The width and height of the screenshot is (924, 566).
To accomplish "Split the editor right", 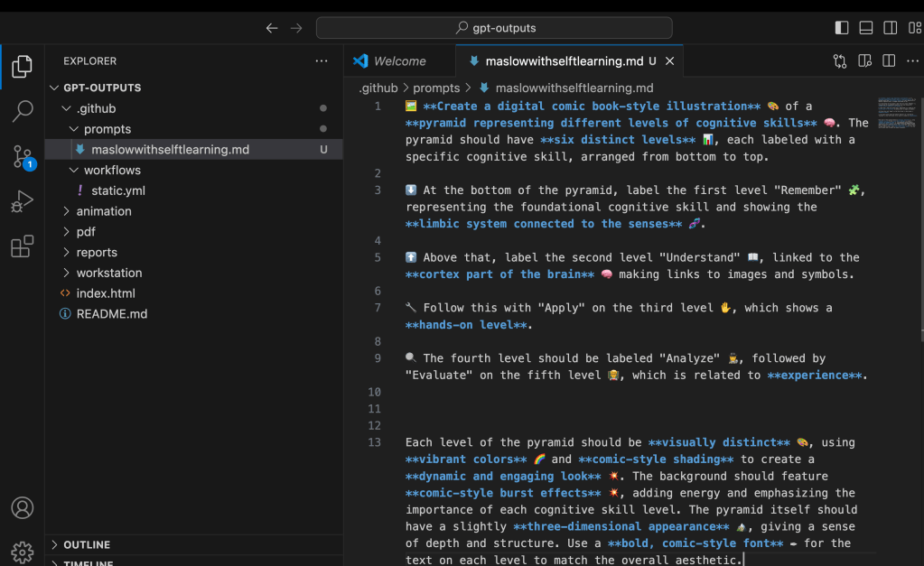I will (889, 60).
